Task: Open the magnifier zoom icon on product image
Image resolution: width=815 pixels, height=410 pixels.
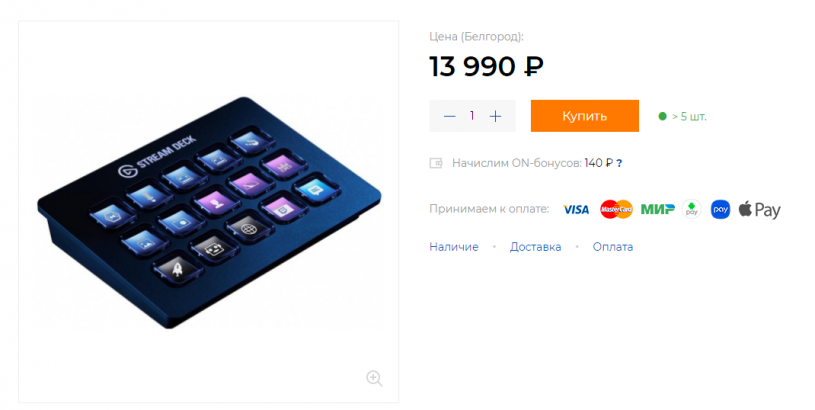Action: point(374,378)
